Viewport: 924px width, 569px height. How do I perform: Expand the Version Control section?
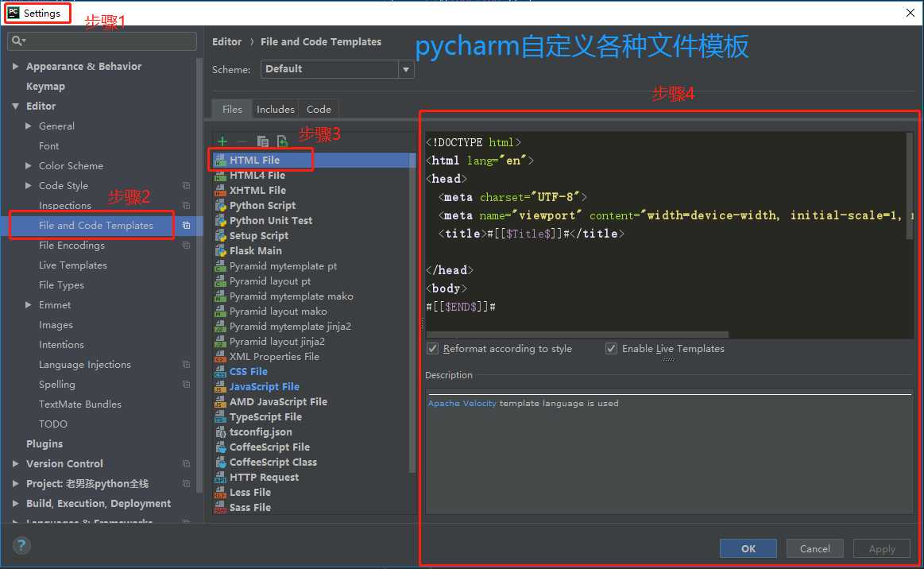[15, 464]
